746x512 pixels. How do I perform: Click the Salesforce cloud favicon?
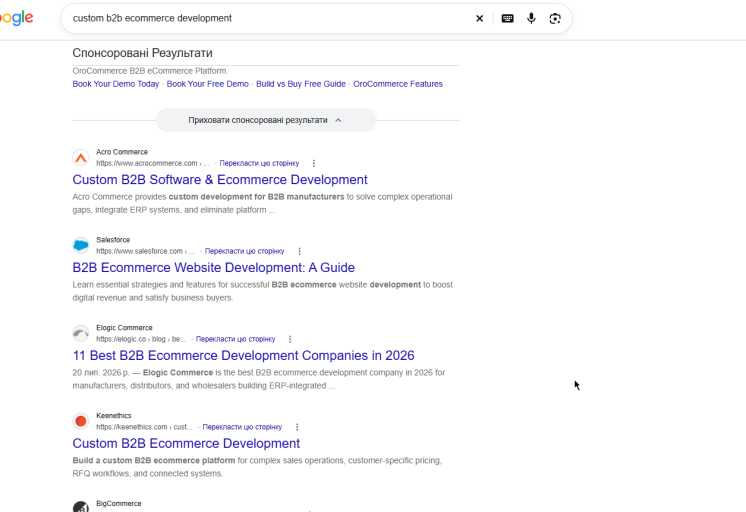click(x=81, y=246)
